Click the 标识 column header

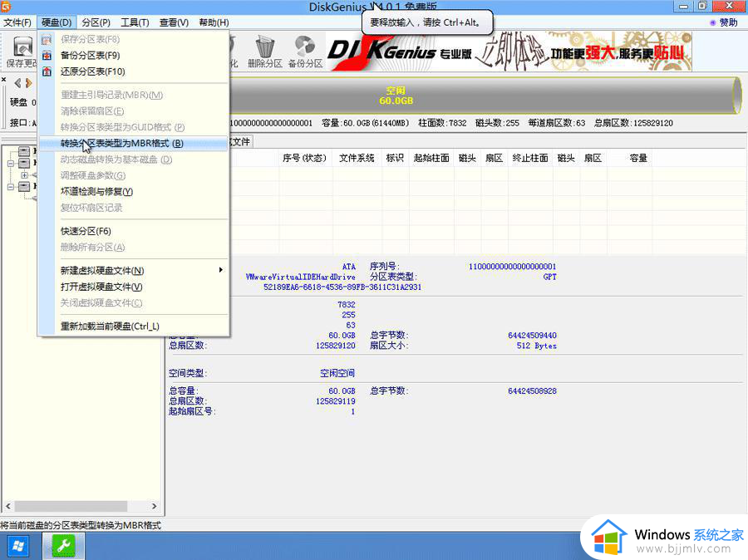point(395,158)
